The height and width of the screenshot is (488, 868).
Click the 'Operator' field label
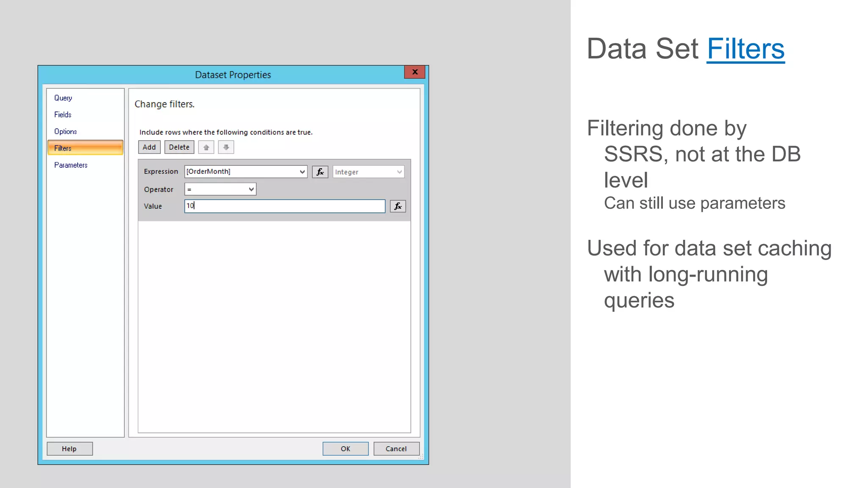(159, 190)
